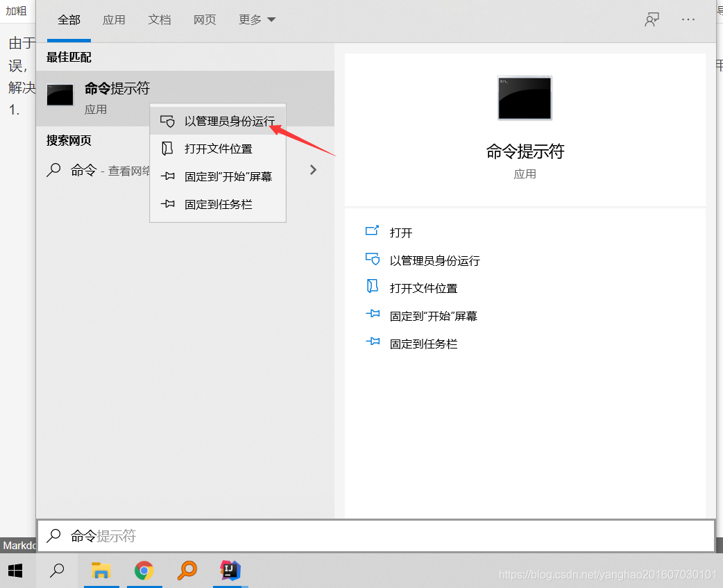723x588 pixels.
Task: Click the blue pin icon beside 固定到"开始"屏幕
Action: pyautogui.click(x=373, y=314)
